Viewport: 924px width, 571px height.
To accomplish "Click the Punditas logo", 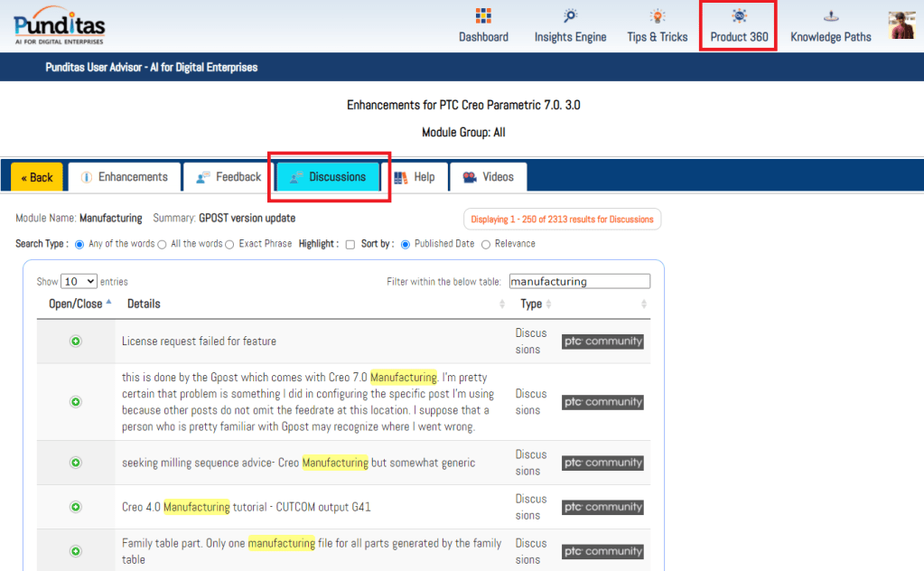I will coord(60,24).
